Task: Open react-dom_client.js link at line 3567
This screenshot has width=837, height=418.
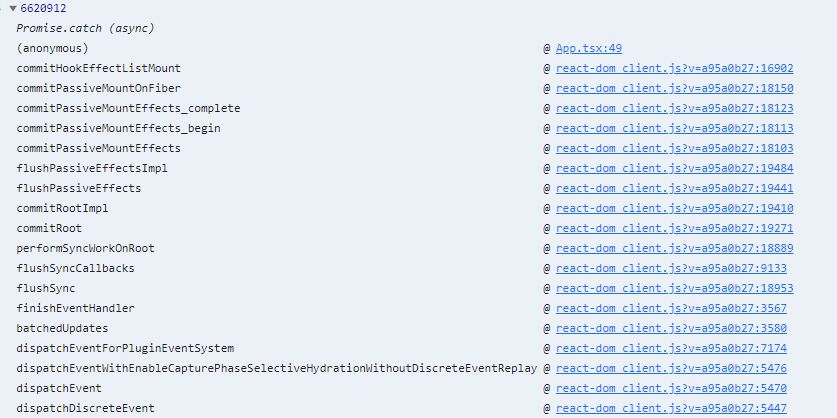Action: (x=671, y=309)
